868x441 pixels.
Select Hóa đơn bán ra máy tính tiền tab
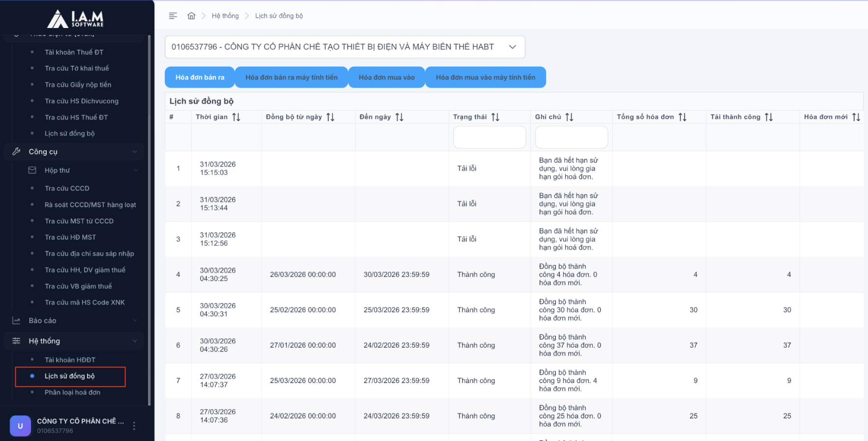coord(291,77)
